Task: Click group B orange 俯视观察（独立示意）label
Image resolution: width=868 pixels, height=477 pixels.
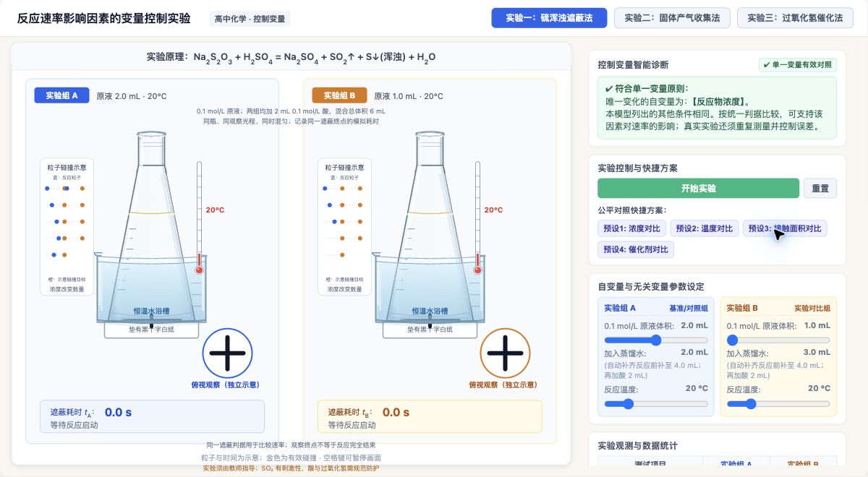Action: tap(503, 385)
